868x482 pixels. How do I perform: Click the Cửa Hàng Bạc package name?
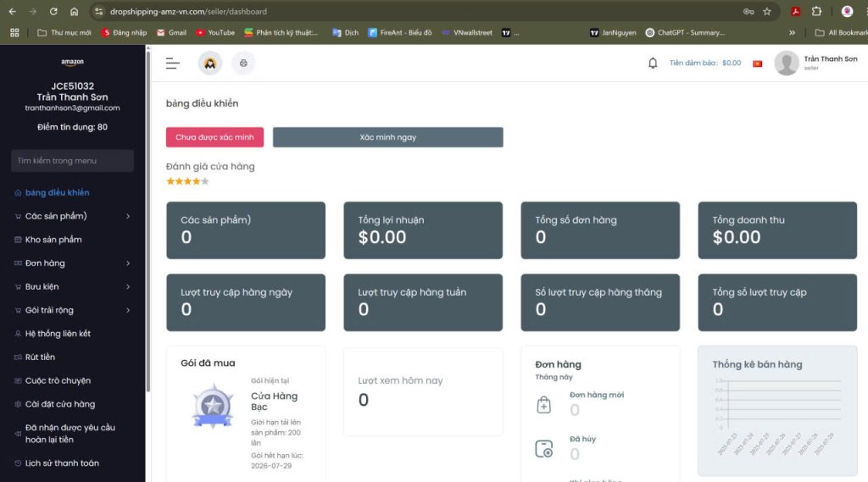click(x=274, y=402)
